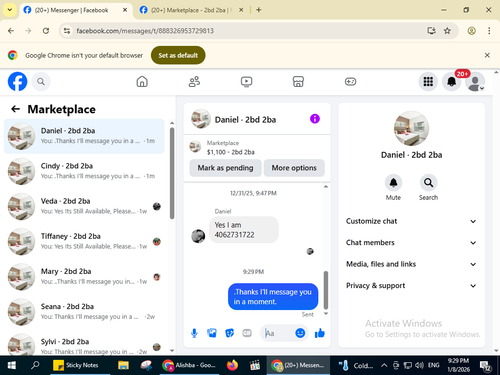Image resolution: width=500 pixels, height=375 pixels.
Task: Bookmark this page with the star icon
Action: (447, 31)
